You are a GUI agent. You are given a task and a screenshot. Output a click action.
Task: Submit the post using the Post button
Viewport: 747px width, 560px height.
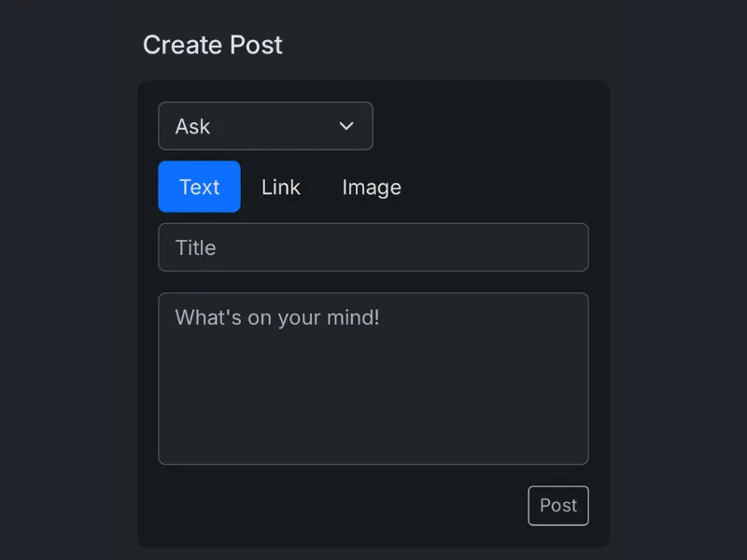(x=558, y=506)
